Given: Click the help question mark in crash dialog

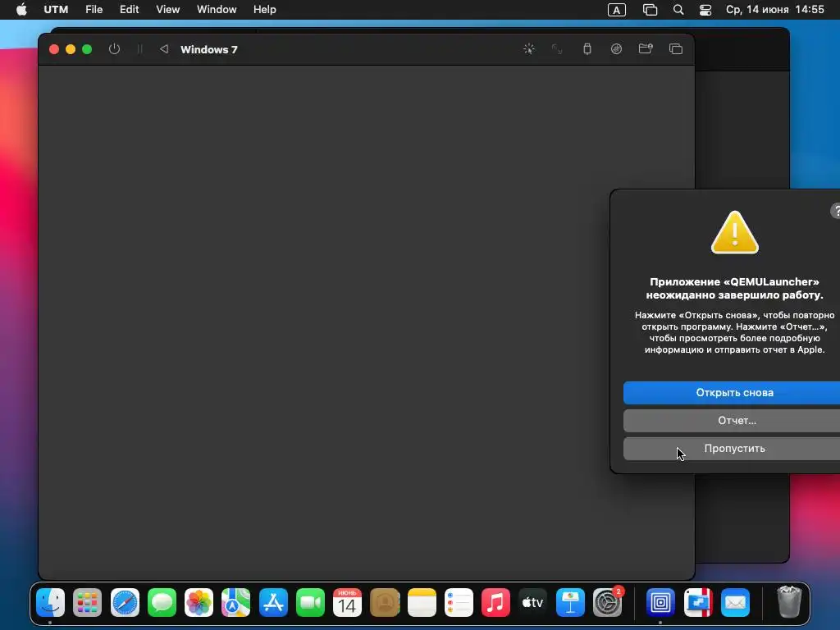Looking at the screenshot, I should coord(836,211).
